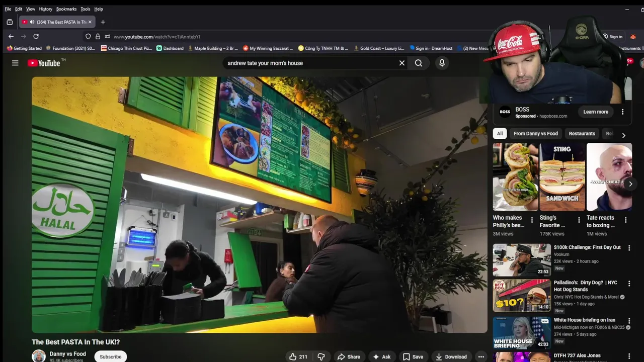Click the browser back arrow
The width and height of the screenshot is (644, 362).
click(11, 36)
